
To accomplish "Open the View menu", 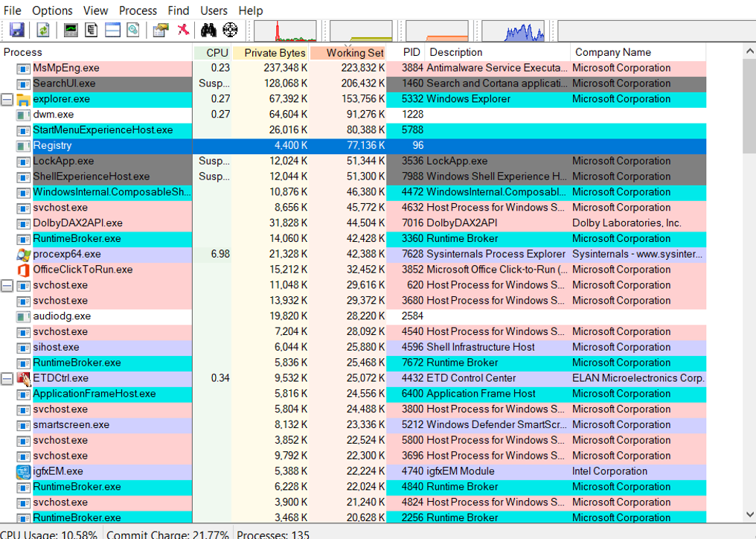I will pyautogui.click(x=95, y=10).
